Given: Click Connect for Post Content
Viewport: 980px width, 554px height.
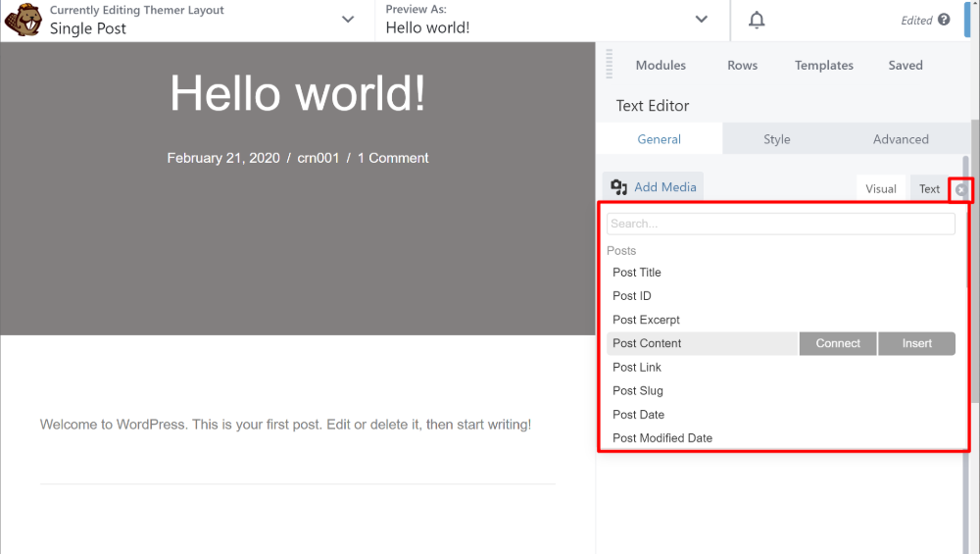Looking at the screenshot, I should pos(838,343).
